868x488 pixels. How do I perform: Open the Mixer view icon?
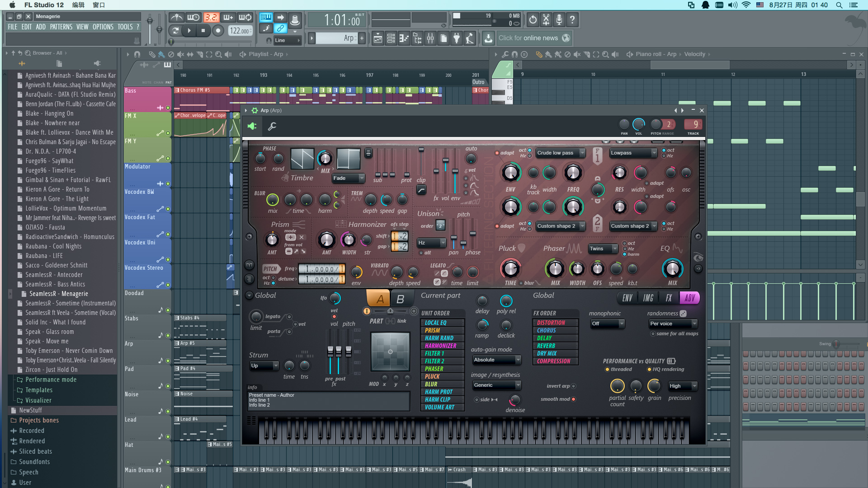(x=430, y=38)
